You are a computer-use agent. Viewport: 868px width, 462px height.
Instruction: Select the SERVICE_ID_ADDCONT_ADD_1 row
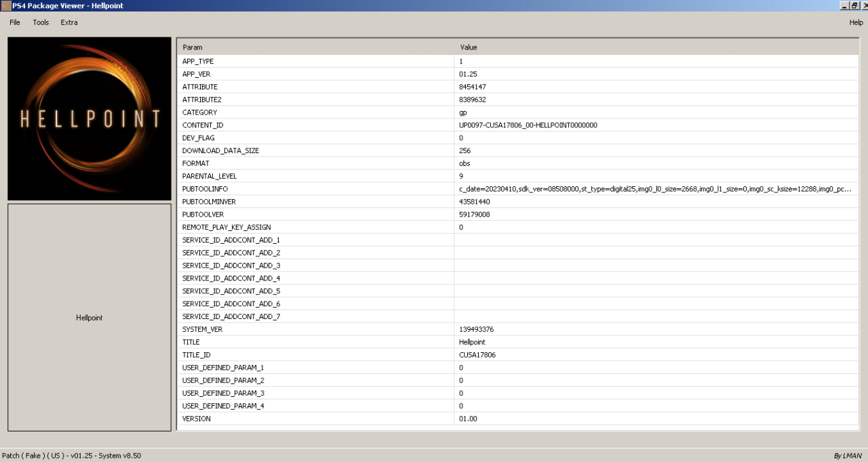point(518,240)
